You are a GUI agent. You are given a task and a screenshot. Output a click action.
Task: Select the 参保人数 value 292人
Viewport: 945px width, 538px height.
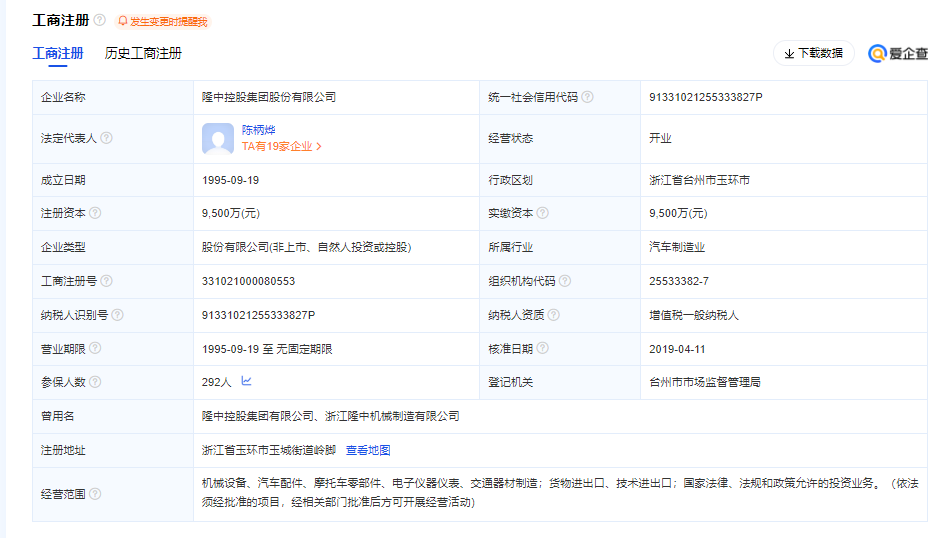pyautogui.click(x=216, y=382)
